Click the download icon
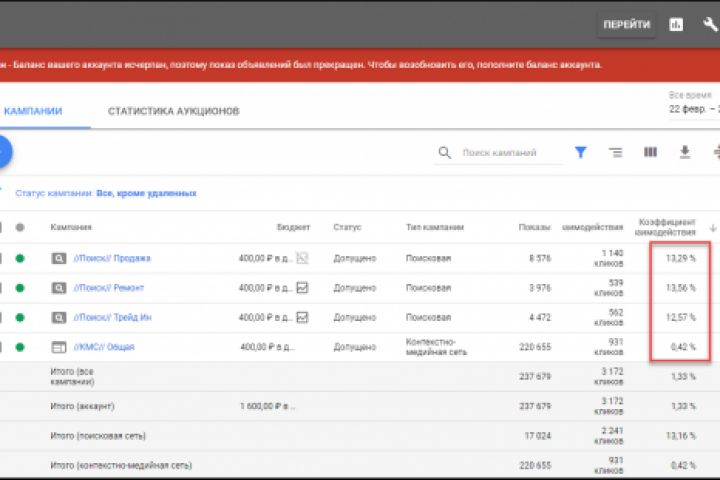 [685, 153]
